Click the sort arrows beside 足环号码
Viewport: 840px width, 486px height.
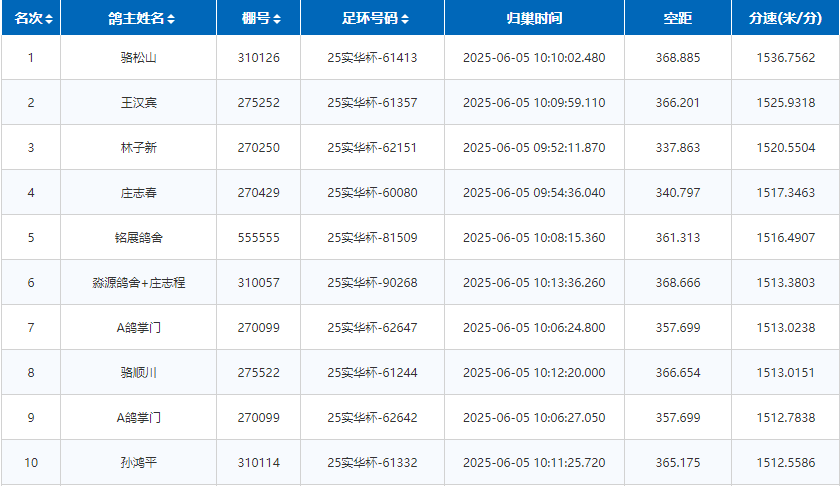[405, 19]
